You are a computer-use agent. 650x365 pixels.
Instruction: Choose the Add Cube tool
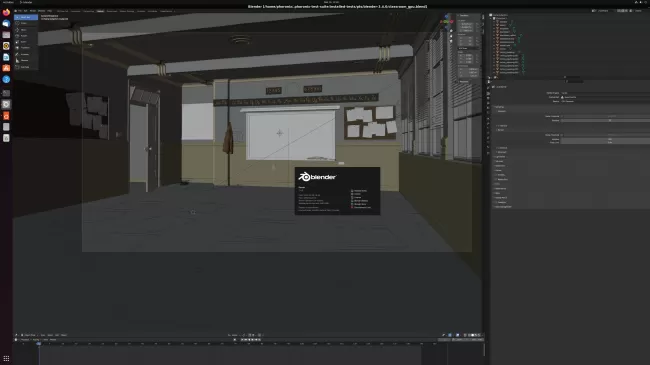click(26, 67)
